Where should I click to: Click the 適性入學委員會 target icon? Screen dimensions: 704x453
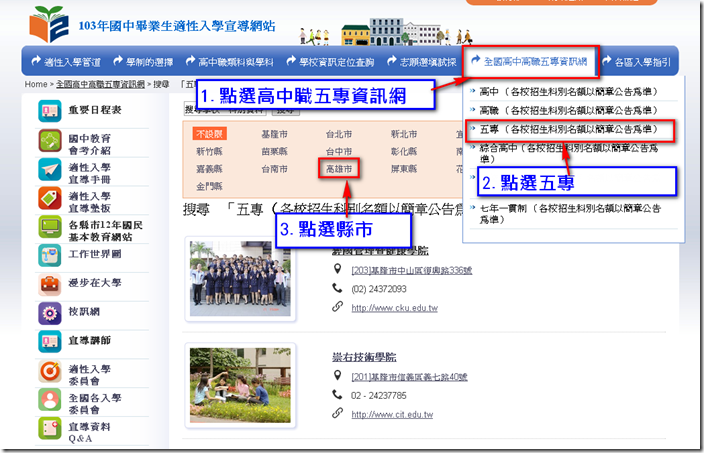(49, 371)
